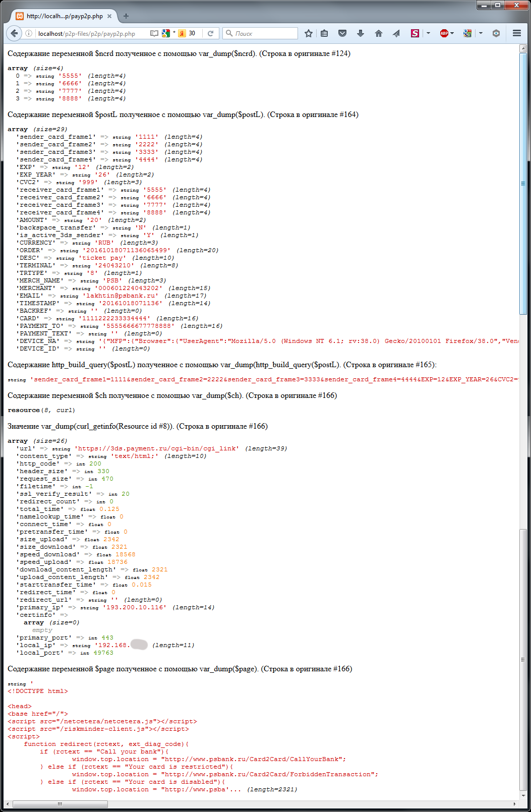Screen dimensions: 531x812
Task: Click the vertical scrollbar thumb
Action: click(523, 183)
